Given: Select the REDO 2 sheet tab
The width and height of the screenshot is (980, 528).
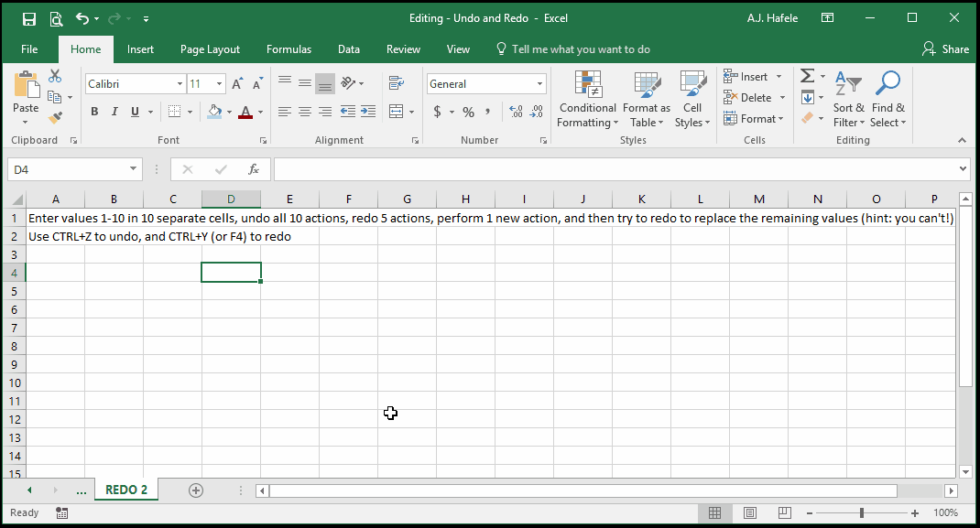Looking at the screenshot, I should [x=126, y=490].
